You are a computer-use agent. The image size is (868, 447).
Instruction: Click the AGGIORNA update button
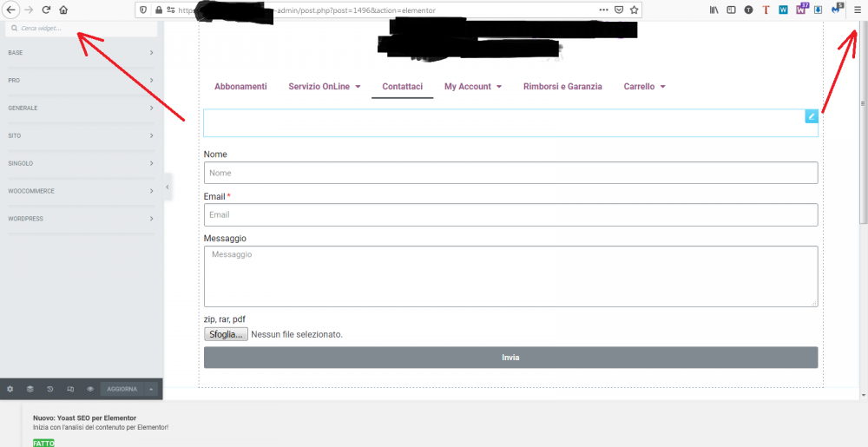[x=122, y=389]
